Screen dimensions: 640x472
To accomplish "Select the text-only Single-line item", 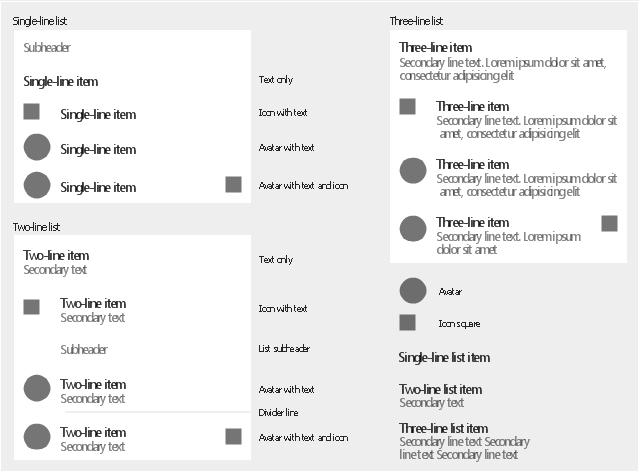I will (61, 81).
